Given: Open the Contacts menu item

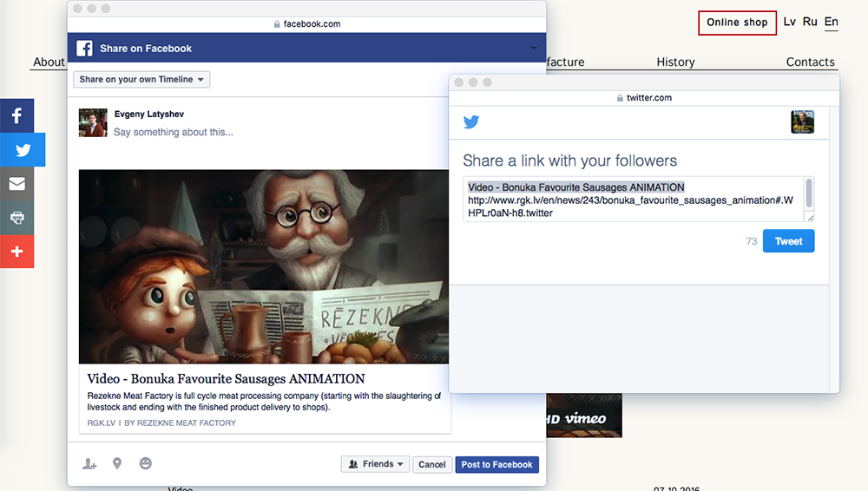Looking at the screenshot, I should click(811, 62).
